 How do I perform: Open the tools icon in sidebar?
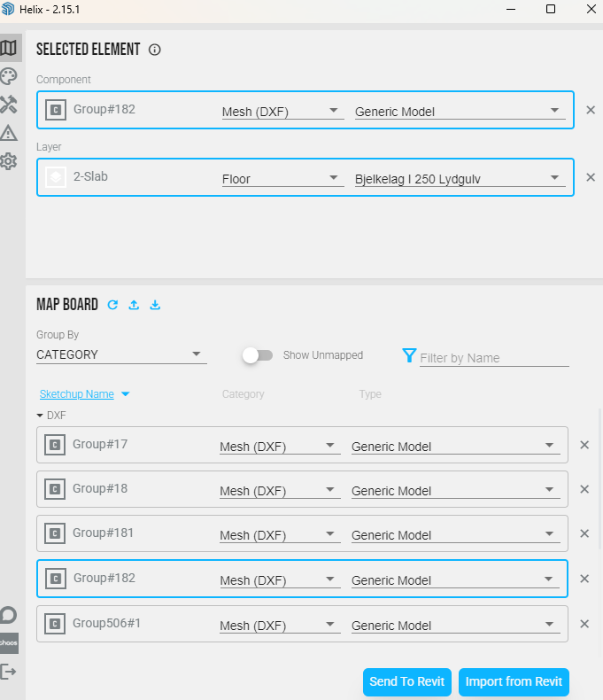[9, 105]
